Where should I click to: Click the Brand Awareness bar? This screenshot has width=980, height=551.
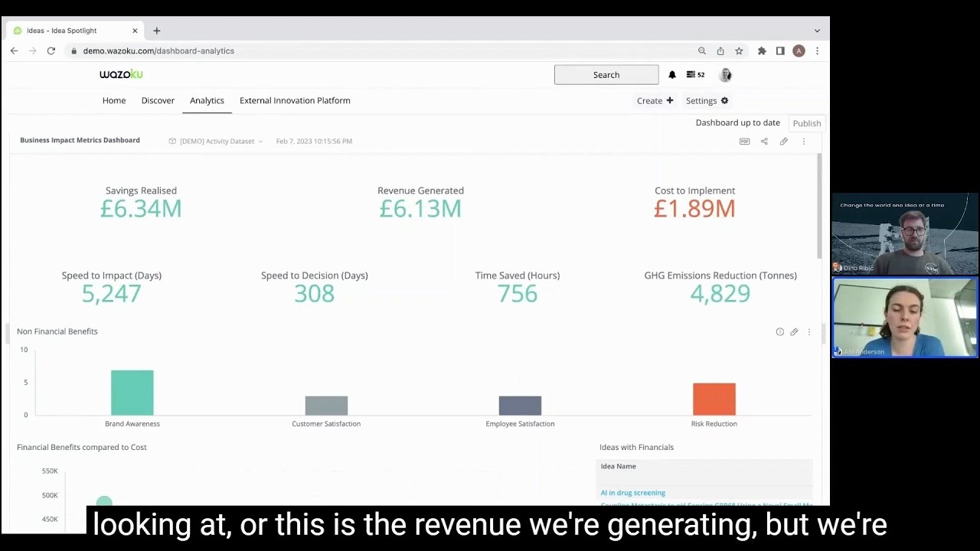tap(132, 393)
